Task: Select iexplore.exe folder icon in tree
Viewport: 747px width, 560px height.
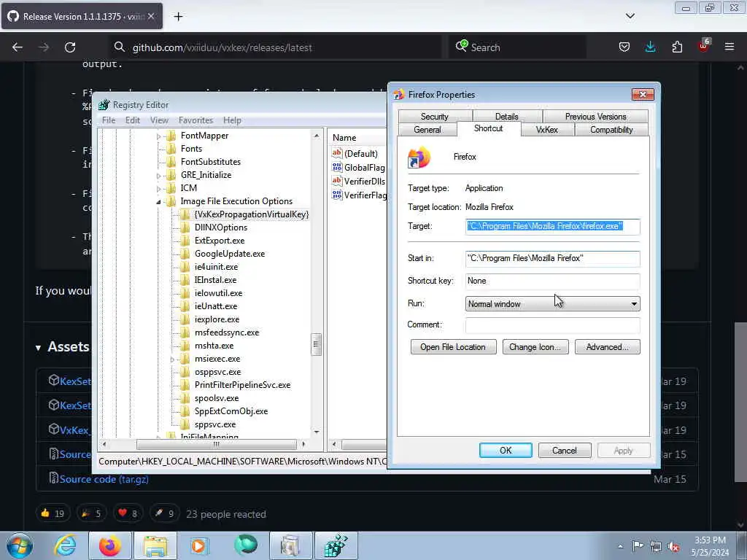Action: tap(185, 319)
